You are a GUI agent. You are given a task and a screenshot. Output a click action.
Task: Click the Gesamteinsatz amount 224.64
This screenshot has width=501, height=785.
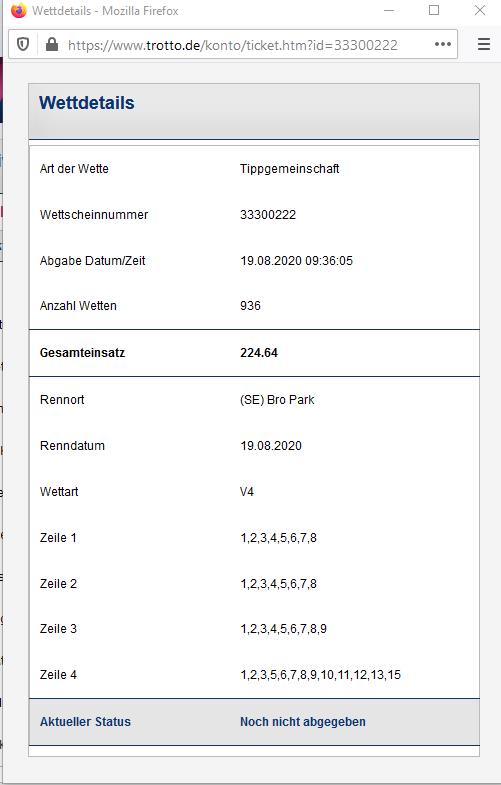tap(259, 353)
